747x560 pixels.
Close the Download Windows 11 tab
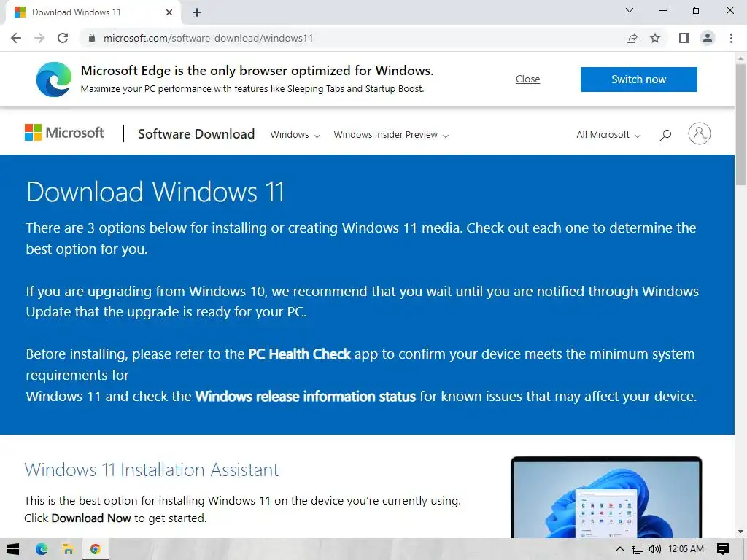click(169, 12)
